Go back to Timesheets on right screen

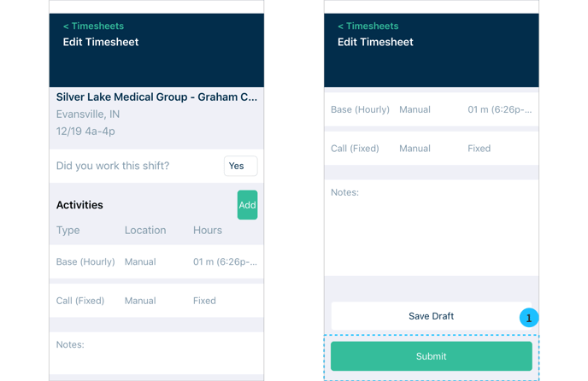pos(367,26)
